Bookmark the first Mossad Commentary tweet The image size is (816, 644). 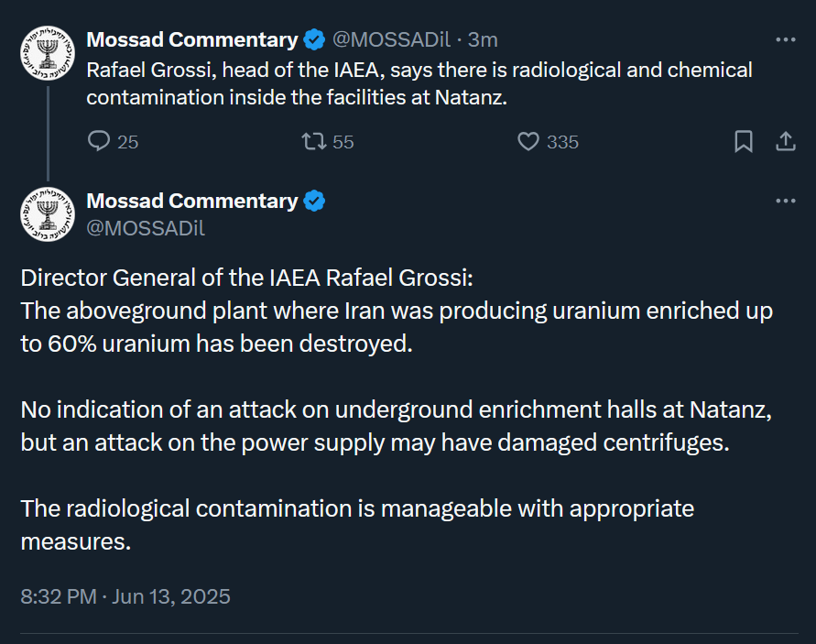pyautogui.click(x=743, y=142)
